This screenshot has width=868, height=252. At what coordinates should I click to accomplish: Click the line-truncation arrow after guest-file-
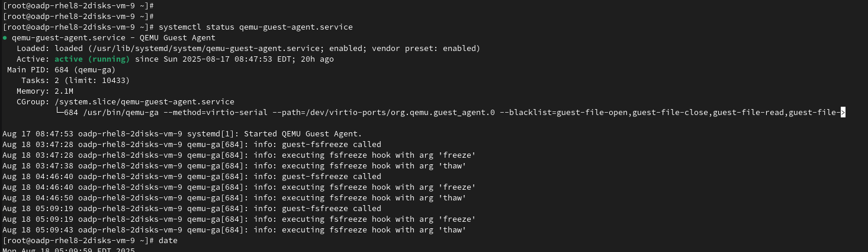coord(843,113)
